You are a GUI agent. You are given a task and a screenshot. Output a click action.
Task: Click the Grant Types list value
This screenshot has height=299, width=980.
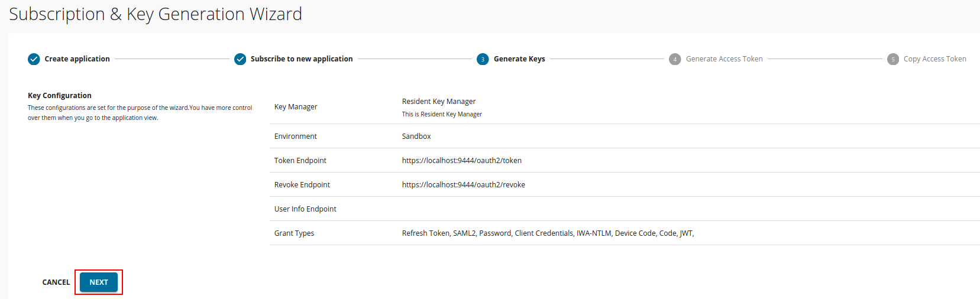click(x=548, y=233)
